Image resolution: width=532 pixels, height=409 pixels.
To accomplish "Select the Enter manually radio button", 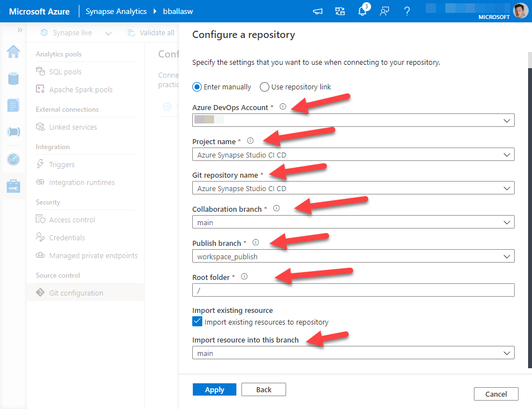I will point(197,87).
